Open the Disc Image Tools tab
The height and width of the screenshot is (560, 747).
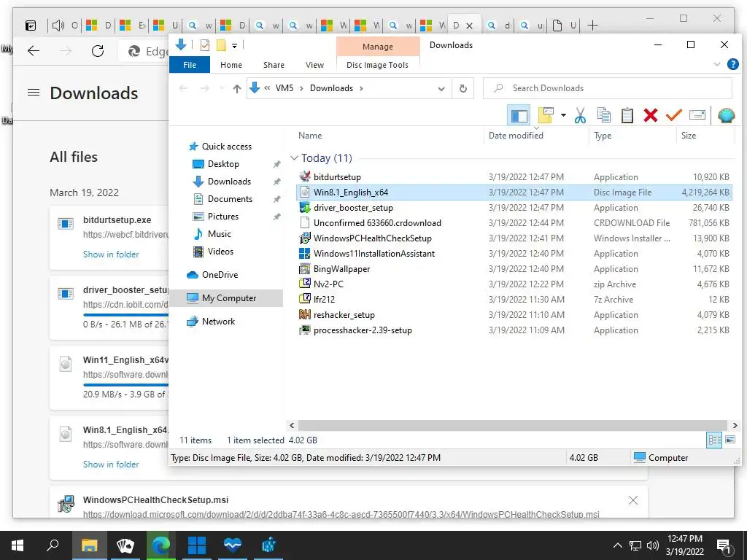click(x=377, y=65)
